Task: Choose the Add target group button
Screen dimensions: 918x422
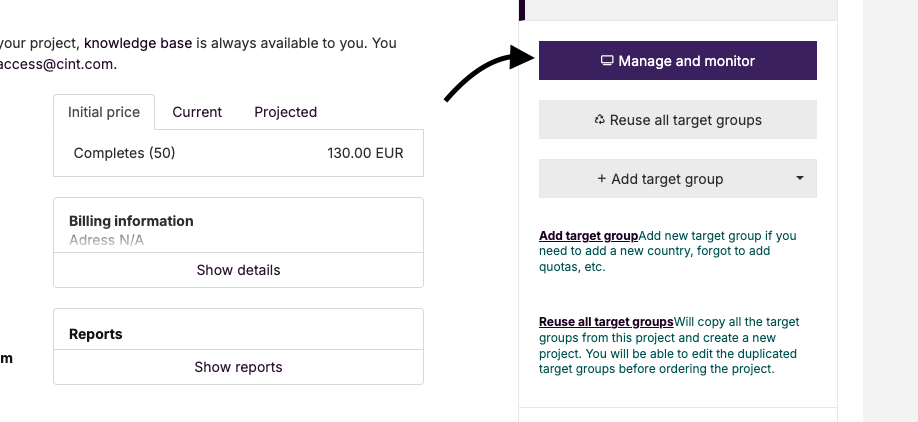Action: tap(660, 179)
